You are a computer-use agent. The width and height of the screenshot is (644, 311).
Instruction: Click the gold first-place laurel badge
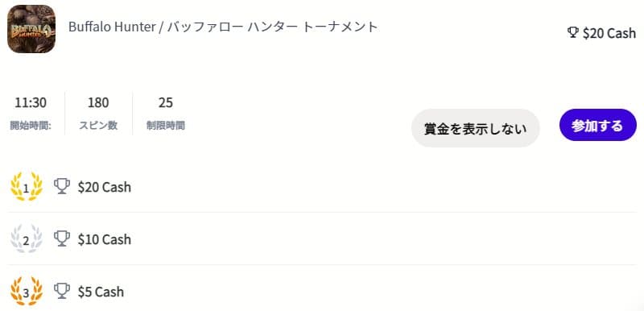(27, 187)
